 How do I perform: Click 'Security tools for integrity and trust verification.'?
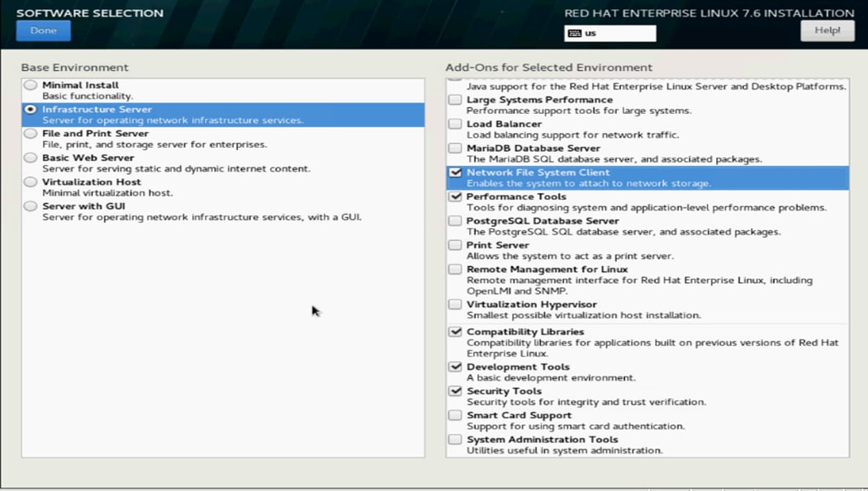pyautogui.click(x=586, y=403)
